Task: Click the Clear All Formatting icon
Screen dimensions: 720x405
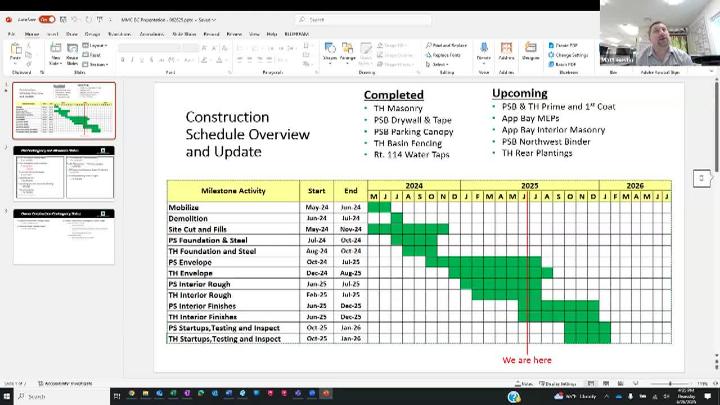Action: pos(225,48)
